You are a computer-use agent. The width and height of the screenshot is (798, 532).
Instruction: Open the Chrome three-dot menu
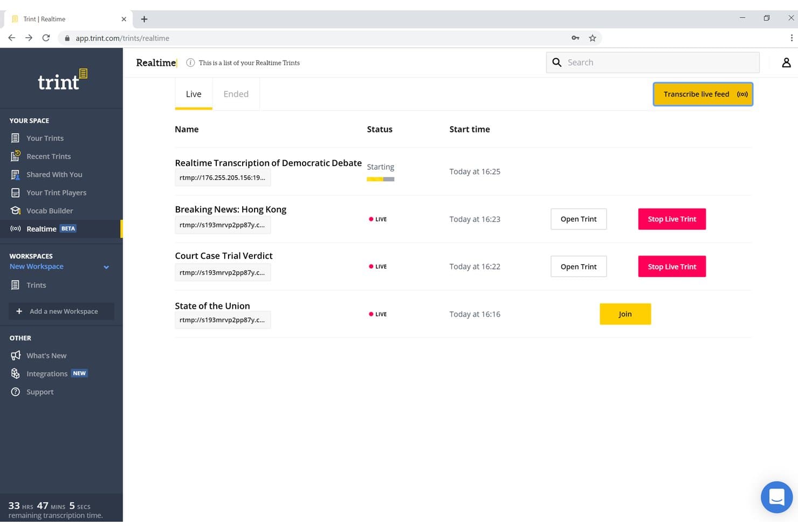coord(791,38)
